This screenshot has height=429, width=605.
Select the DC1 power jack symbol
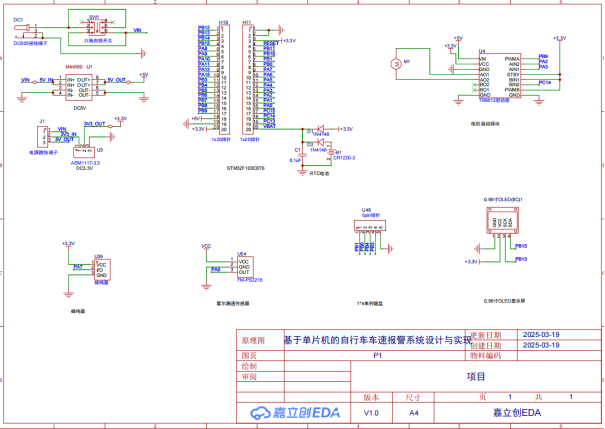[x=27, y=31]
